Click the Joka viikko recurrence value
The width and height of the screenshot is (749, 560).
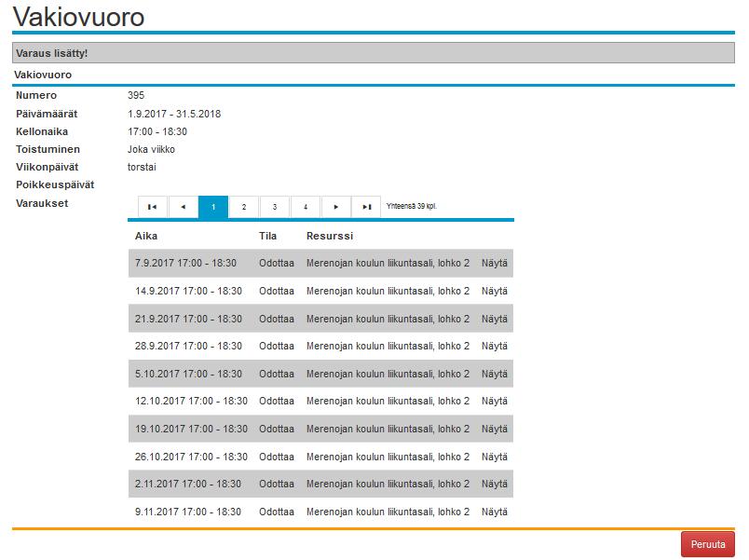[151, 150]
